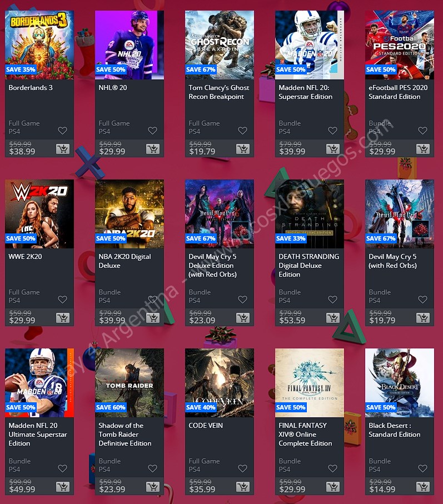Screen dimensions: 443x504
Task: Add Borderlands 3 to cart
Action: [63, 149]
